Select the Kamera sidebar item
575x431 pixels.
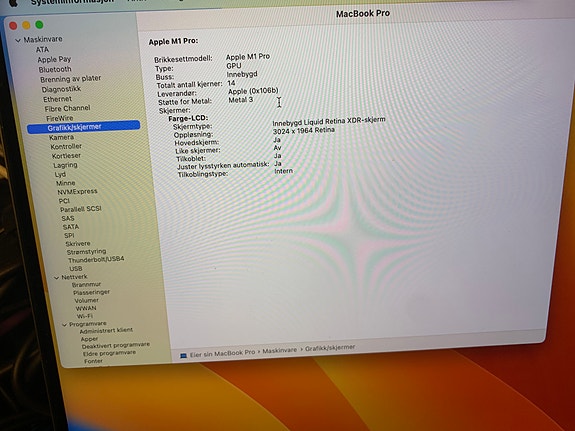click(x=61, y=137)
